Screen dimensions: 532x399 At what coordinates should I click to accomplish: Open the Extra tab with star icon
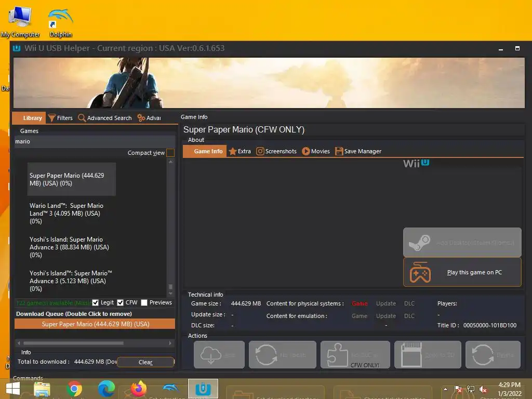pyautogui.click(x=240, y=151)
